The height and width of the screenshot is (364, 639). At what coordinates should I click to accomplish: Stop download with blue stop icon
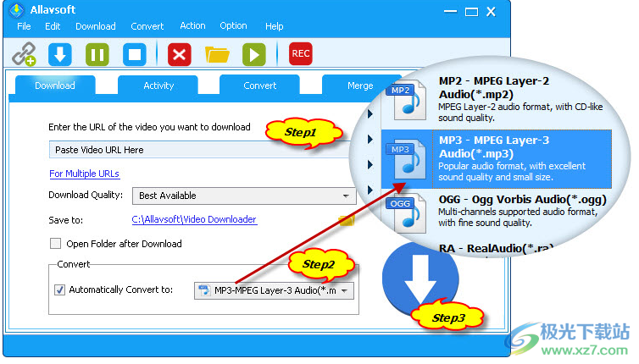click(x=135, y=54)
